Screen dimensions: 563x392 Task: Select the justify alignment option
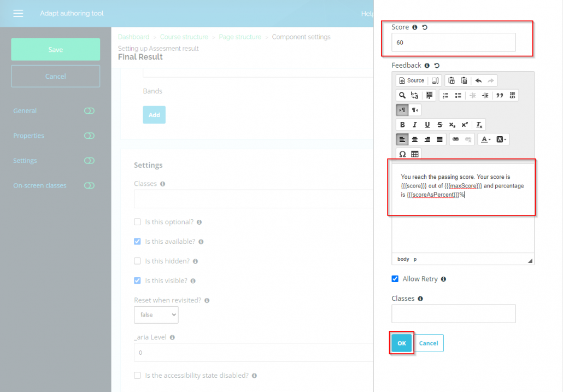(439, 139)
